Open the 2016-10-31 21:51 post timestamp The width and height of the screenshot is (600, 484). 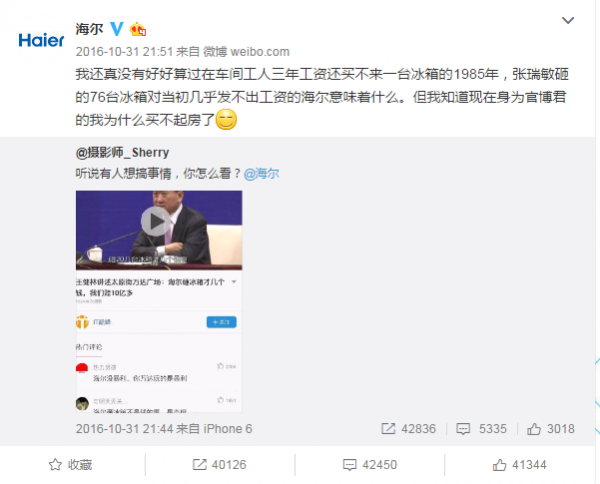coord(124,52)
